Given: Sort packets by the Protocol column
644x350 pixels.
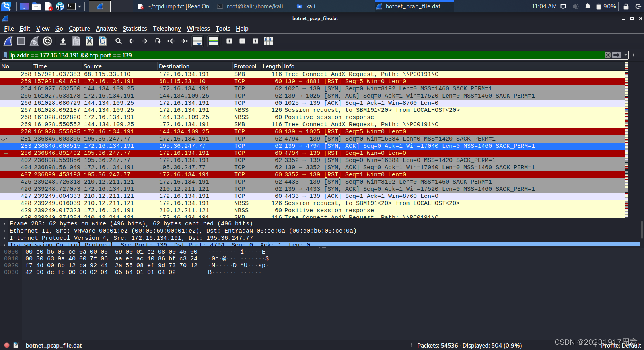Looking at the screenshot, I should point(247,66).
